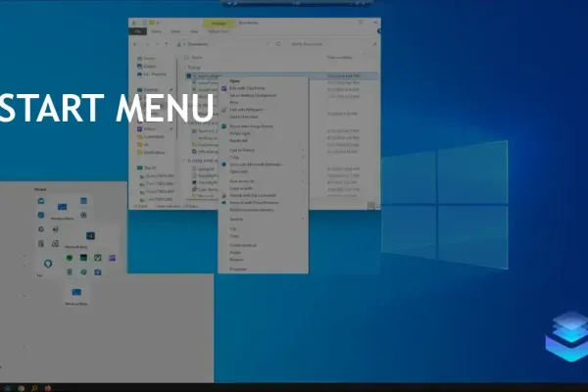Sort by the Name column header
This screenshot has height=392, width=588.
click(x=197, y=58)
